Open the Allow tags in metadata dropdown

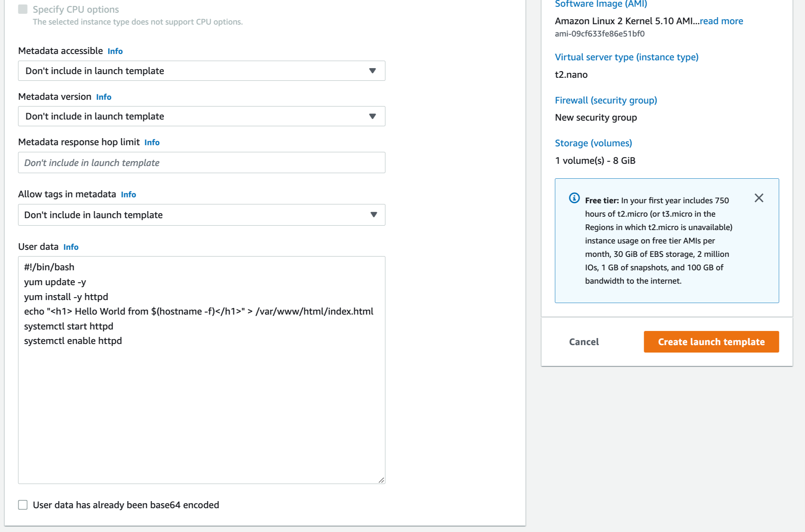pos(202,215)
